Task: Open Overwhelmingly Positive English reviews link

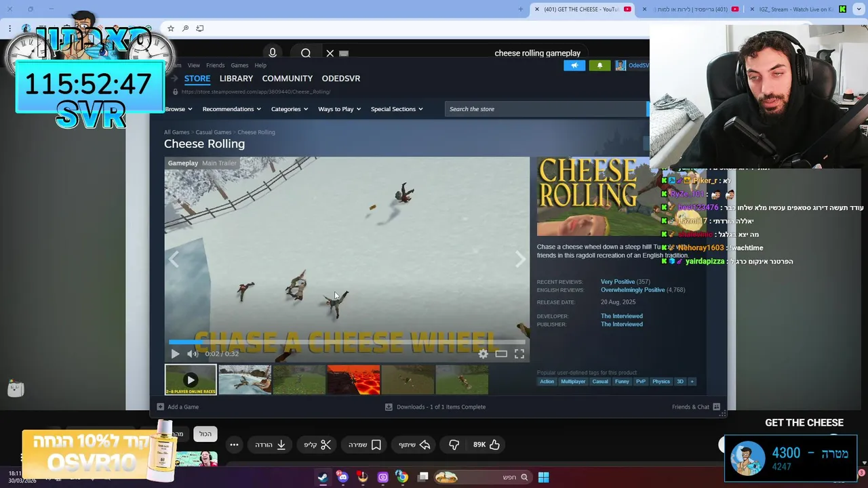Action: [x=633, y=290]
